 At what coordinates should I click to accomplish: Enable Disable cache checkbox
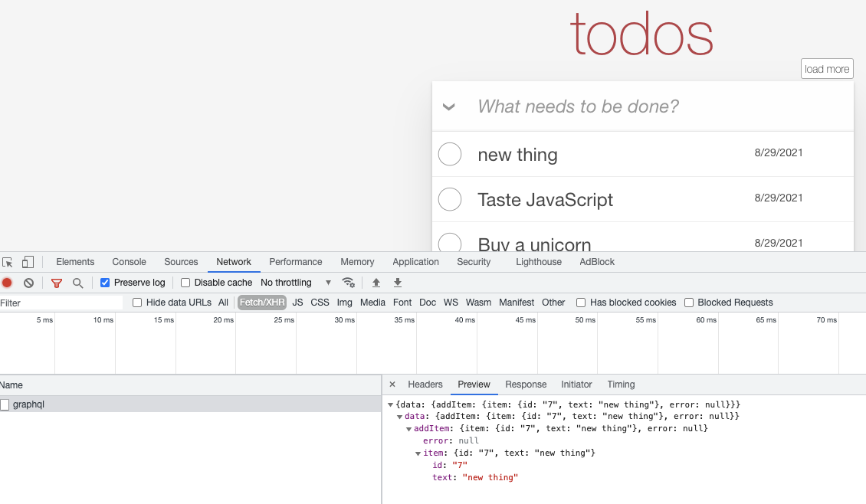click(185, 283)
